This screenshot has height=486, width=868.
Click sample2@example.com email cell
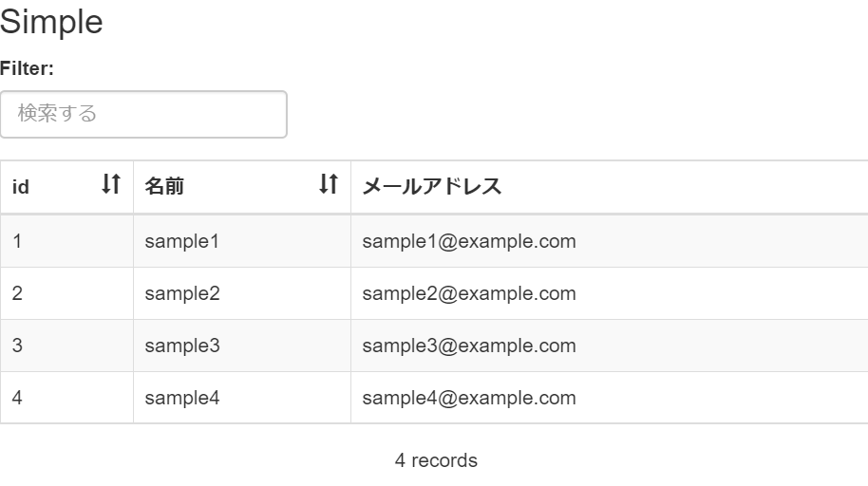point(469,293)
